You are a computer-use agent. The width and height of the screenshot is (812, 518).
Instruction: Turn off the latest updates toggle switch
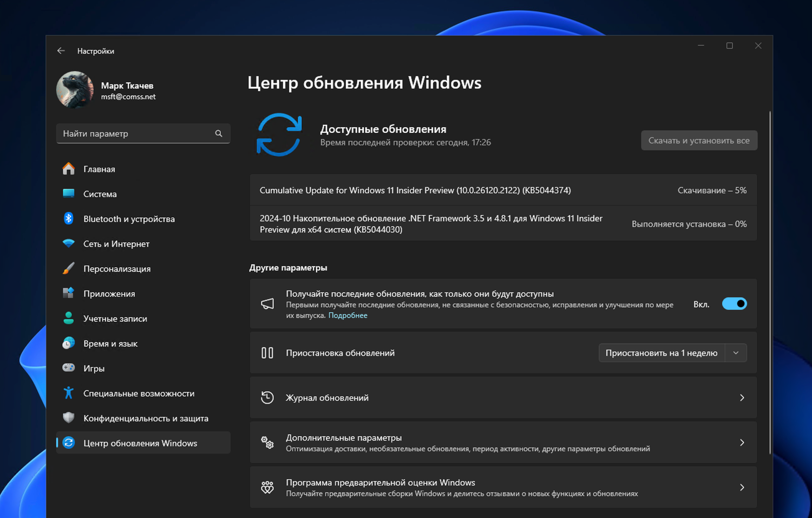[735, 304]
